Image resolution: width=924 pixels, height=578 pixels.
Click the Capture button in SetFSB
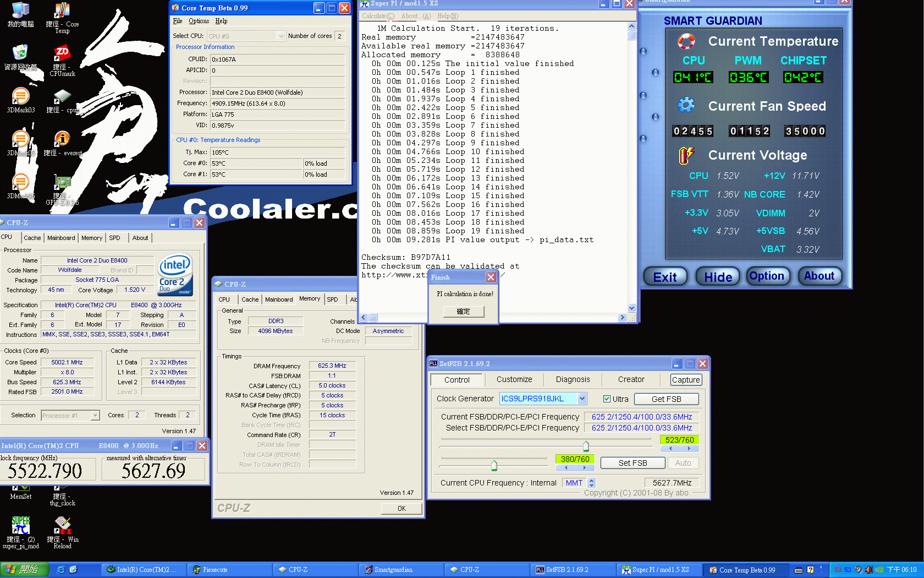(x=686, y=380)
